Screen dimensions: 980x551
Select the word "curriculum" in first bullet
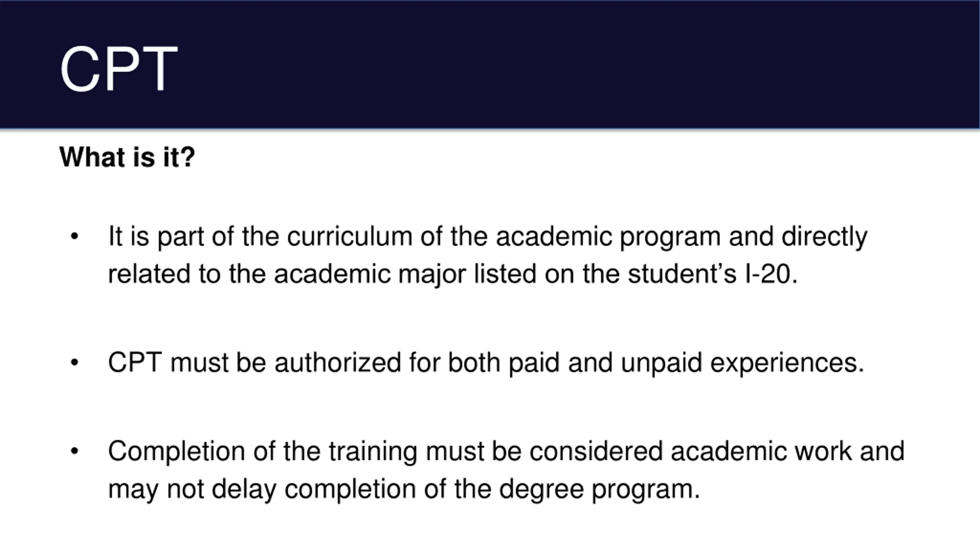click(x=350, y=236)
